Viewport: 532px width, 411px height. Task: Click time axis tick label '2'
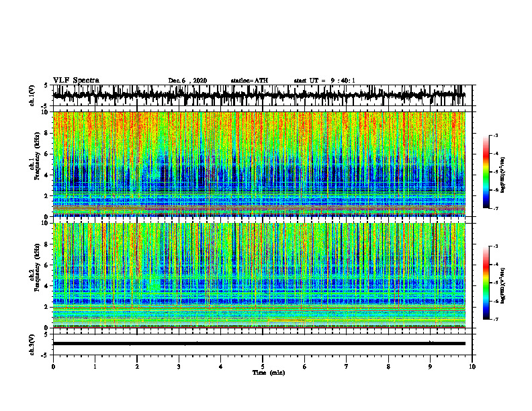point(137,367)
